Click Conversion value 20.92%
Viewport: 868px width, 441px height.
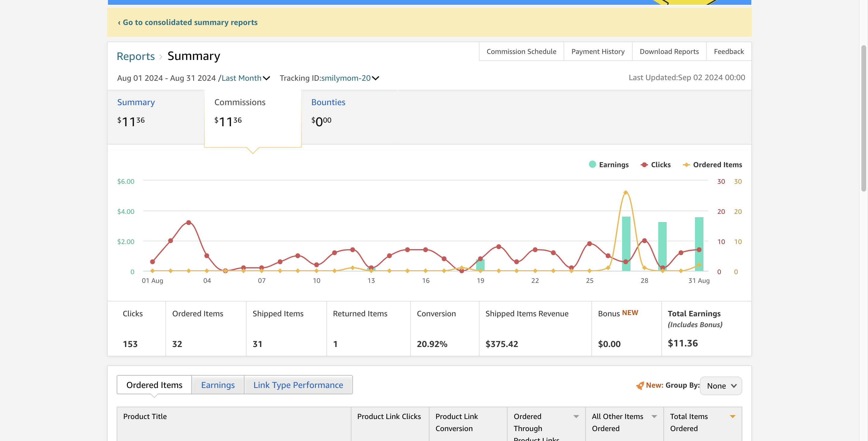432,344
